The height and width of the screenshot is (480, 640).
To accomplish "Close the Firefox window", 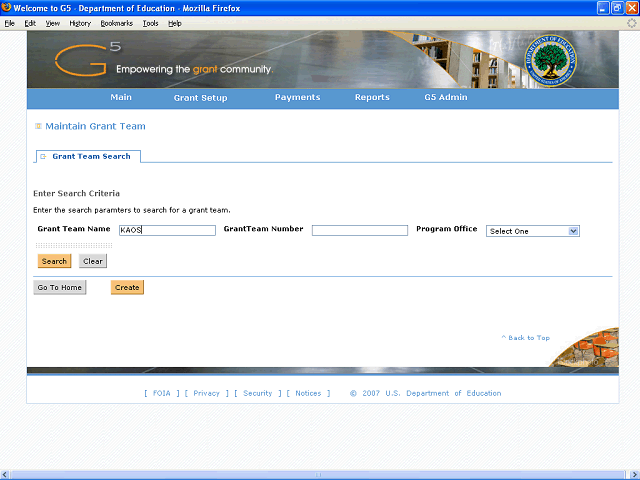I will [632, 8].
